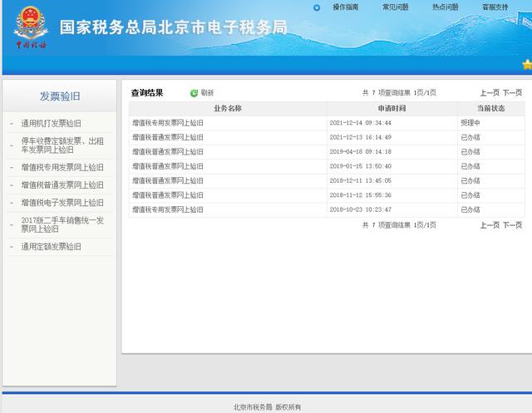Open 操作指南 in the top navigation
The width and height of the screenshot is (532, 413).
click(346, 7)
